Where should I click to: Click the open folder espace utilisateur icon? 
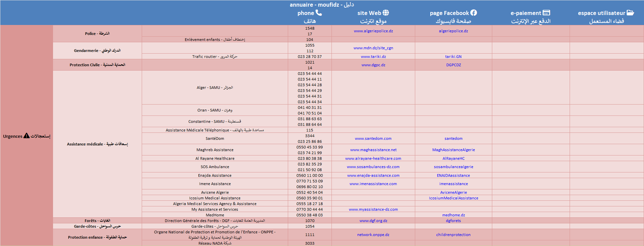[630, 13]
